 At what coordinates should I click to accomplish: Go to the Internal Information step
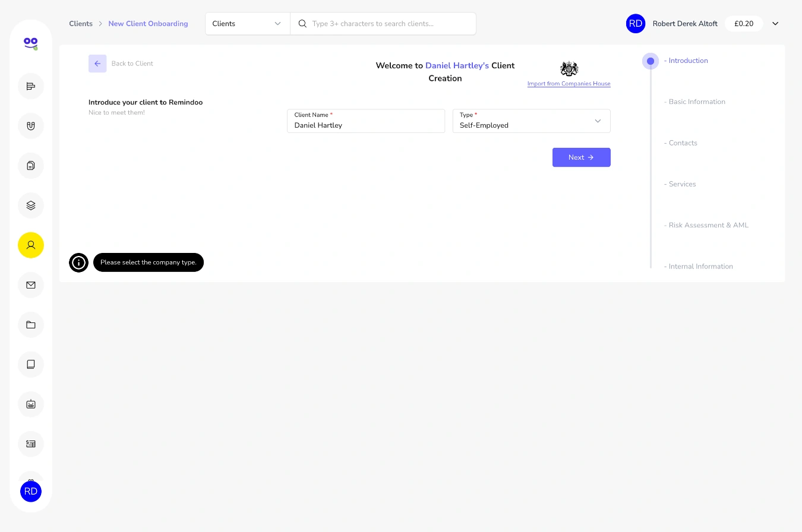tap(699, 267)
